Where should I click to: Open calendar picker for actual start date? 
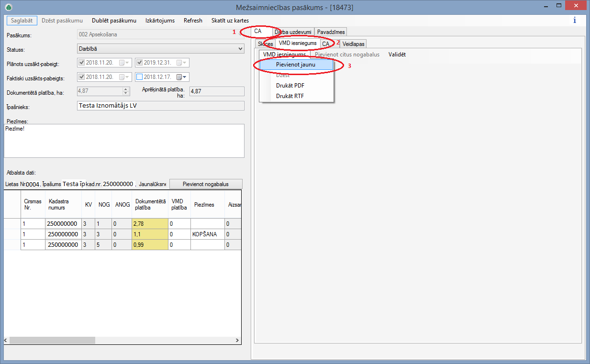(124, 77)
